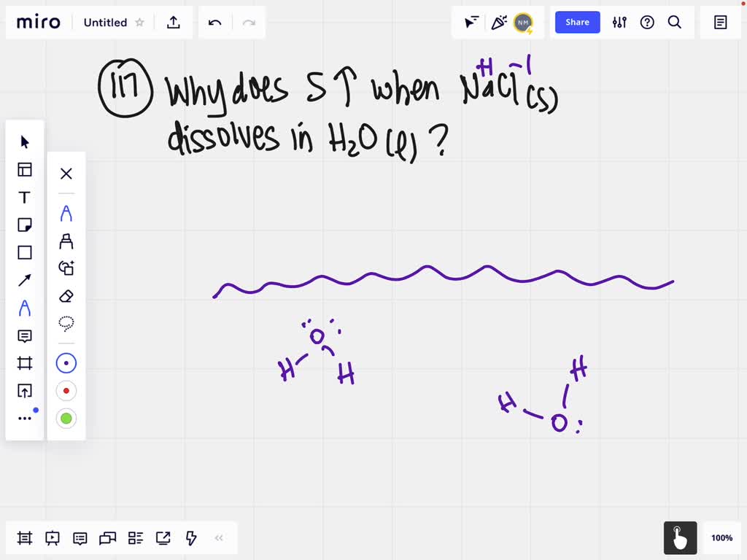
Task: Click the blue Share button
Action: tap(577, 23)
